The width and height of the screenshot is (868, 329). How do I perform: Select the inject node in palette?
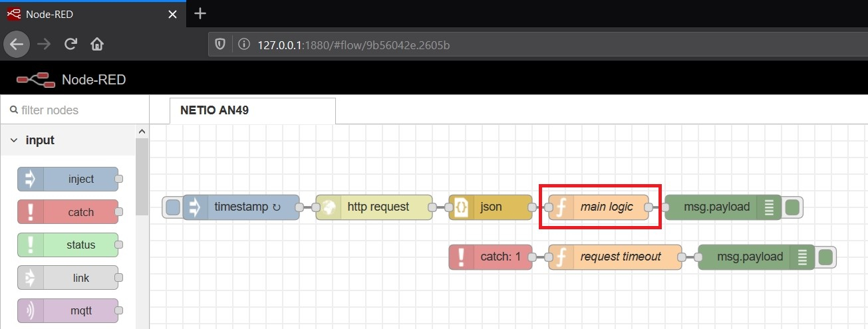(68, 179)
